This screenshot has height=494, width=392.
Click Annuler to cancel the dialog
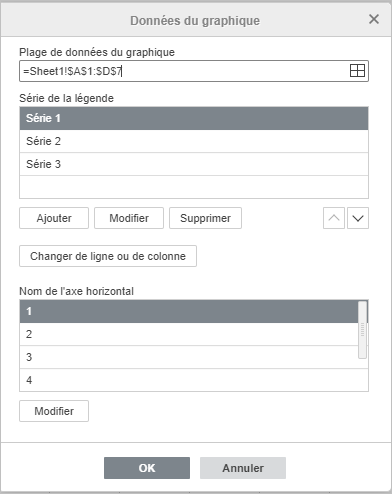(243, 468)
